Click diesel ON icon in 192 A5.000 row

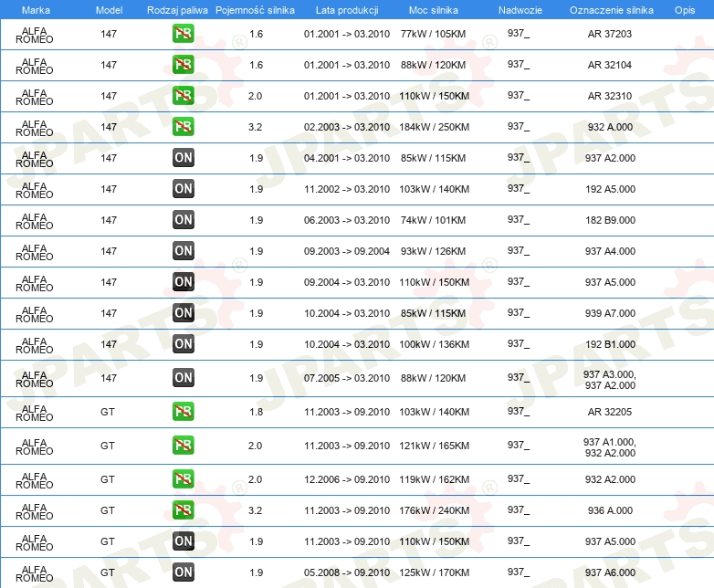[184, 189]
